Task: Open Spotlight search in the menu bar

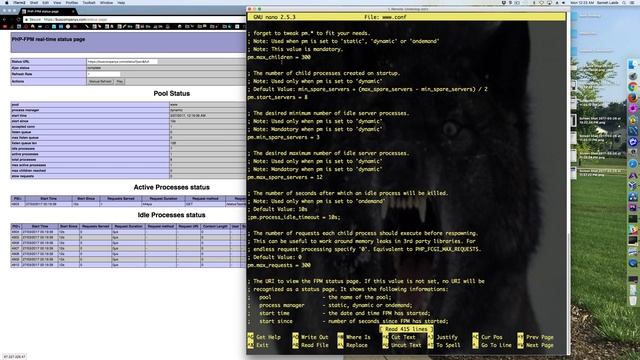Action: [624, 2]
